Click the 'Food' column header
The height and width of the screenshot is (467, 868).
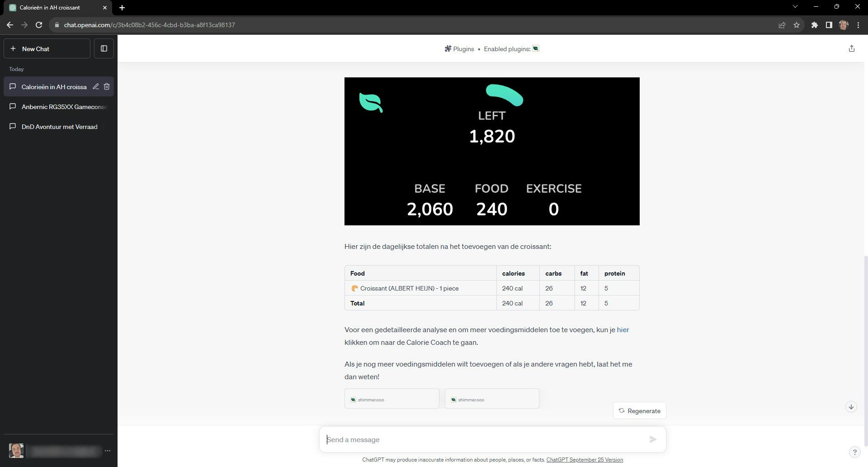click(357, 273)
